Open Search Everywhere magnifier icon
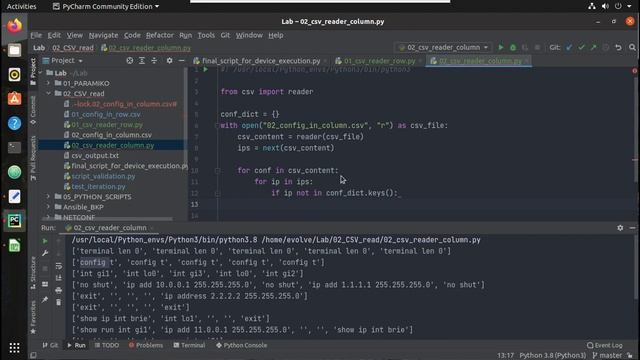This screenshot has height=360, width=640. pyautogui.click(x=632, y=47)
